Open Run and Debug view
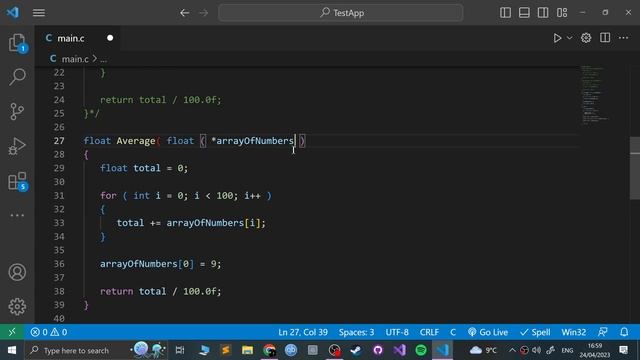 click(x=17, y=146)
